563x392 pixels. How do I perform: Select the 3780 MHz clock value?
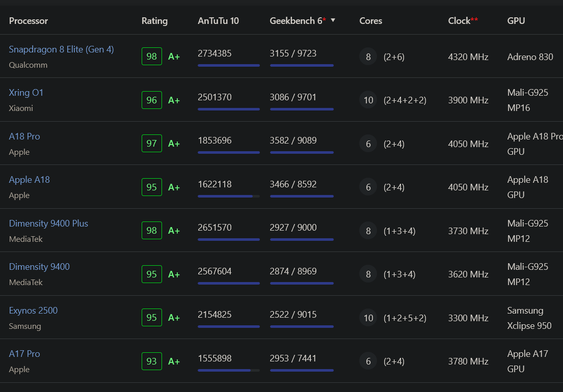click(x=468, y=361)
